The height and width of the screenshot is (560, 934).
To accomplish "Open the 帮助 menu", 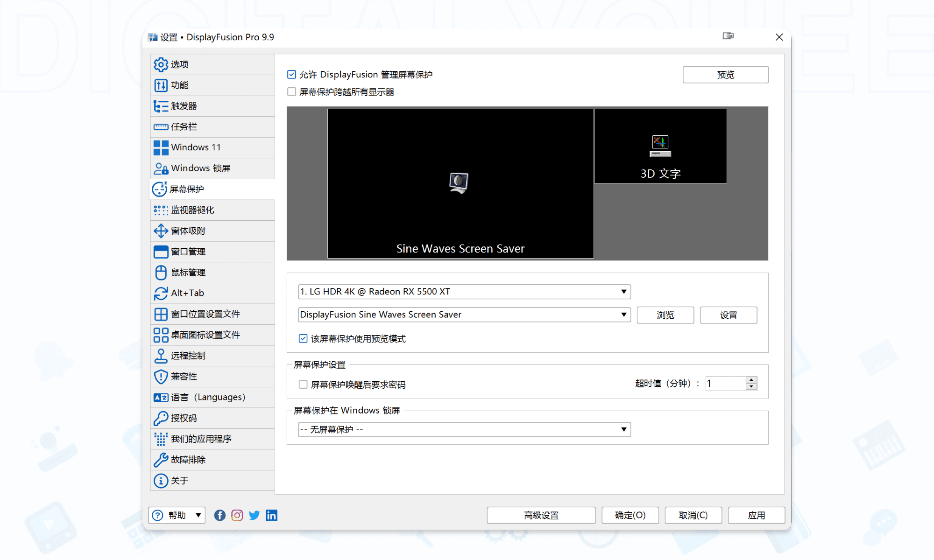I will (x=177, y=515).
